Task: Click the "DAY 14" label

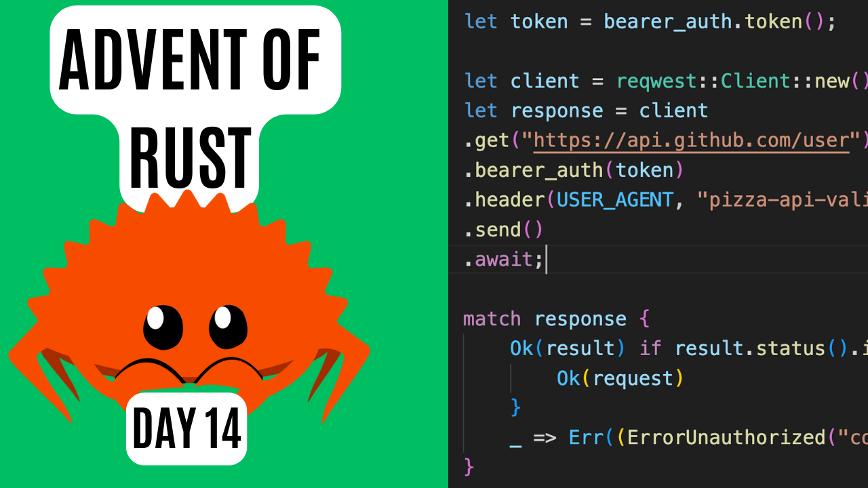Action: coord(186,428)
